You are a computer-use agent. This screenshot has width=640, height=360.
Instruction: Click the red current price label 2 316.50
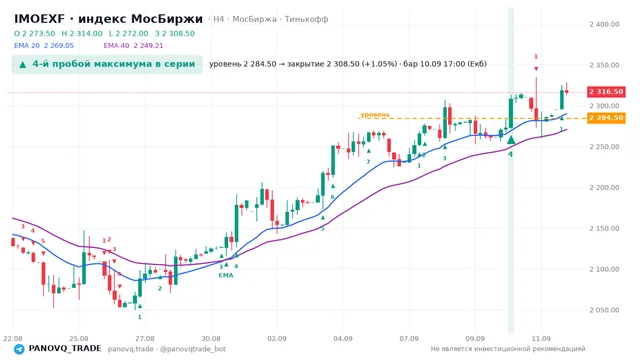click(606, 91)
